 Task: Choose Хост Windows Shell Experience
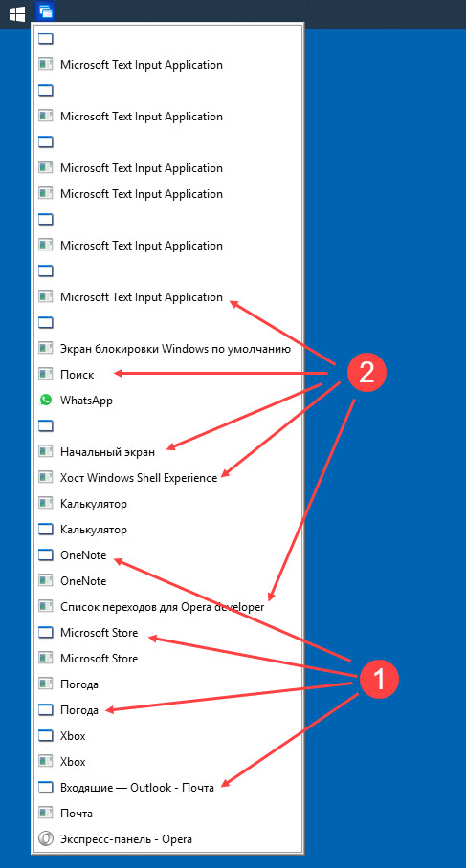(167, 478)
